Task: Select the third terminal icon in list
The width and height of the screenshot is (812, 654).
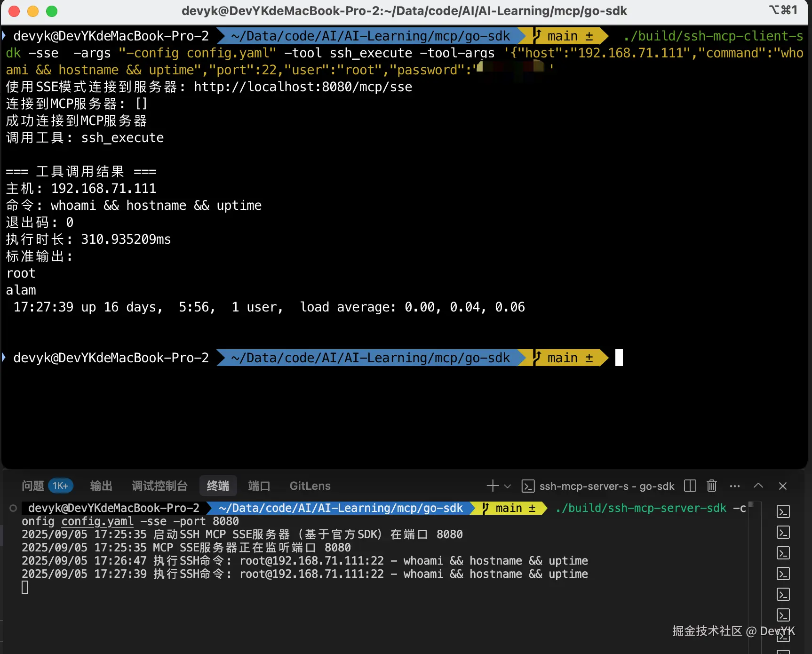Action: 783,553
